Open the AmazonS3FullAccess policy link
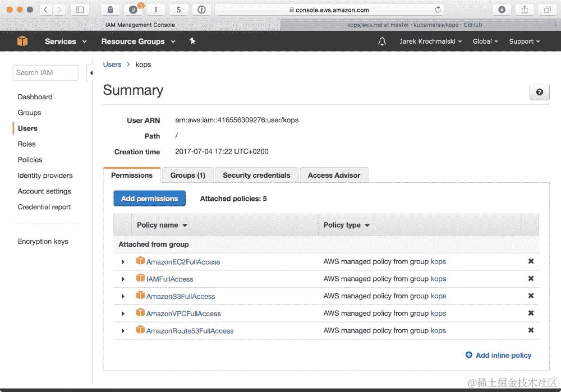Image resolution: width=561 pixels, height=392 pixels. (x=181, y=297)
